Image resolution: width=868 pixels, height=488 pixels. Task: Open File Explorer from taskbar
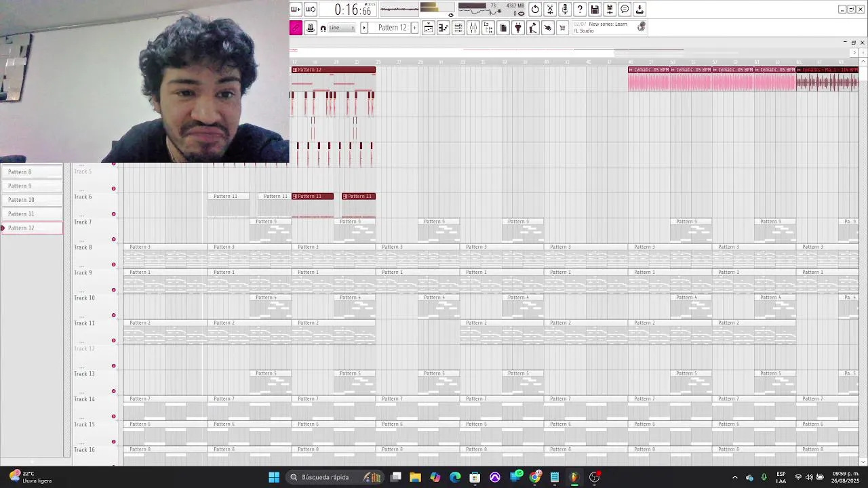click(x=415, y=477)
